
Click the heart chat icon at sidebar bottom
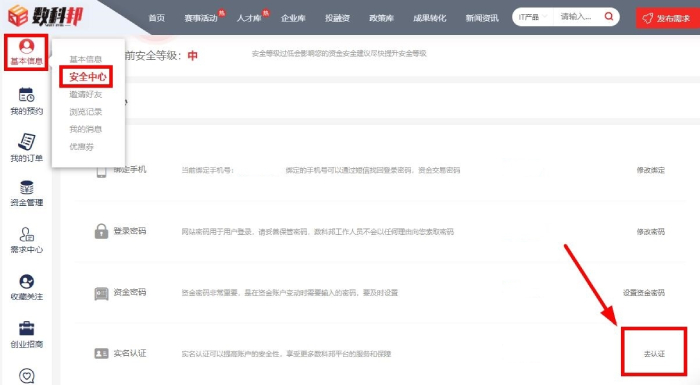click(x=26, y=376)
